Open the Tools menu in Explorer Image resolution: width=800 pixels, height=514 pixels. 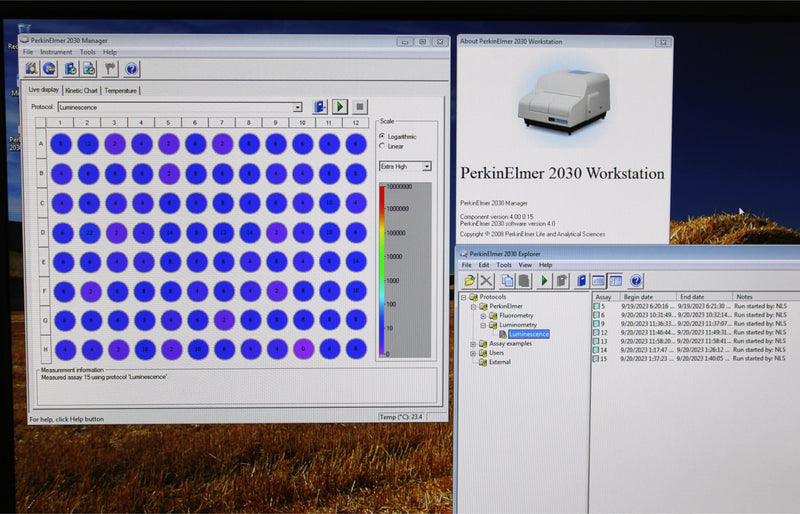pyautogui.click(x=504, y=265)
